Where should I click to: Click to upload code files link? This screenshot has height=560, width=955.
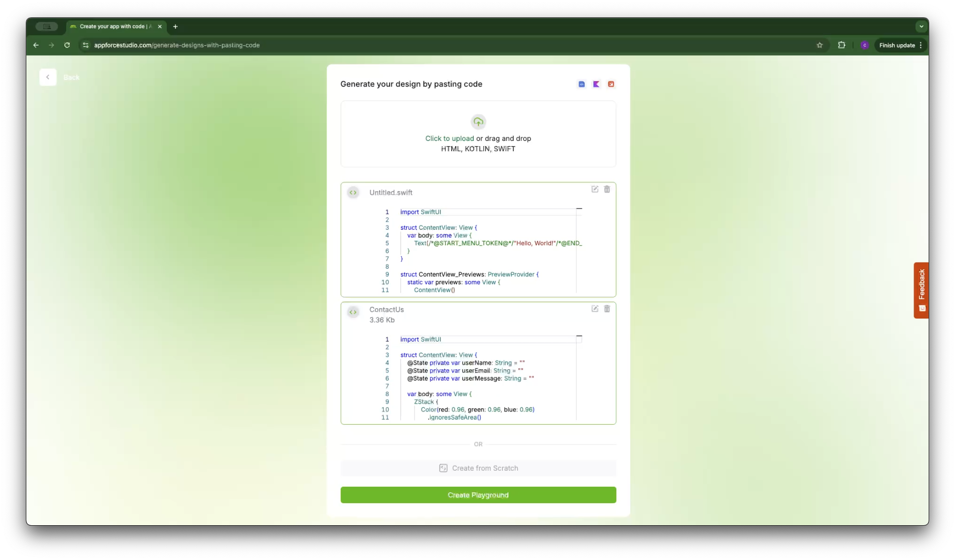[449, 138]
